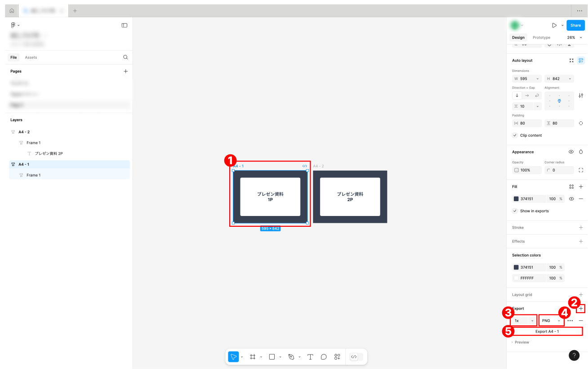Collapse the left sidebar panel icon
The image size is (588, 369).
tap(125, 25)
